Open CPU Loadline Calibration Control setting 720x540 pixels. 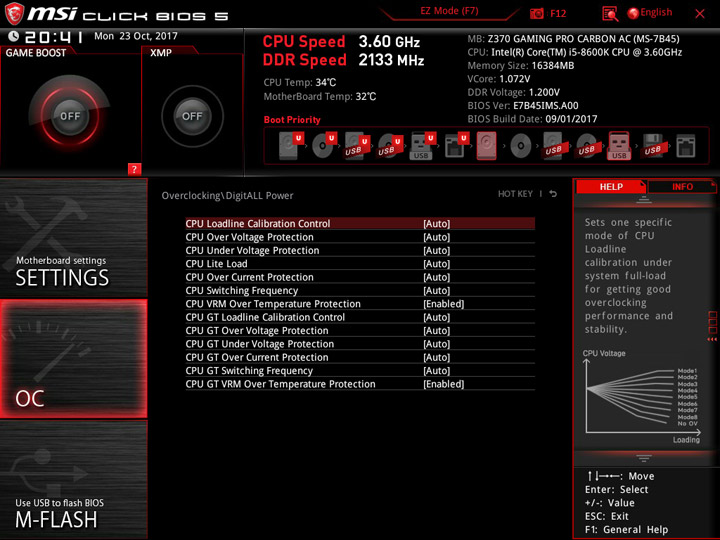click(360, 224)
